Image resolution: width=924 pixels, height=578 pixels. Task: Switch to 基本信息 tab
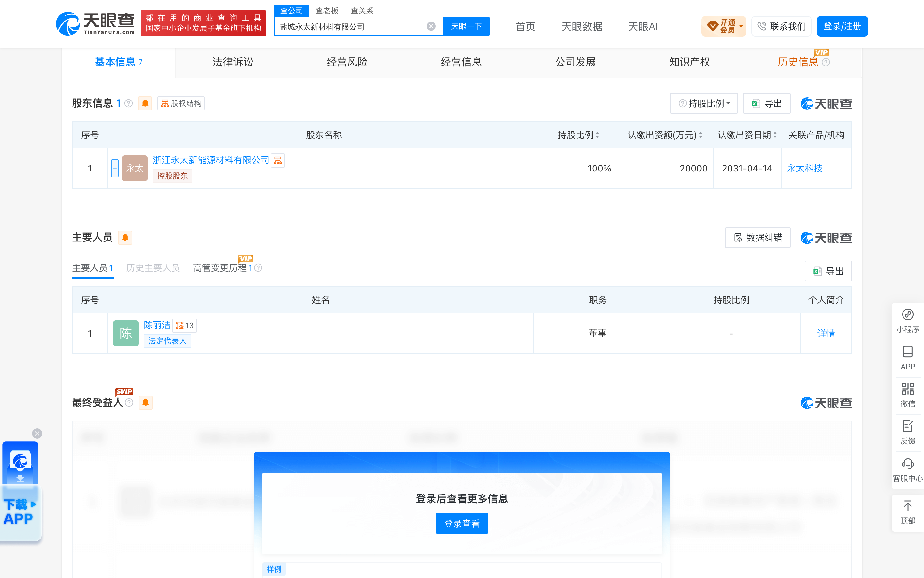(118, 62)
